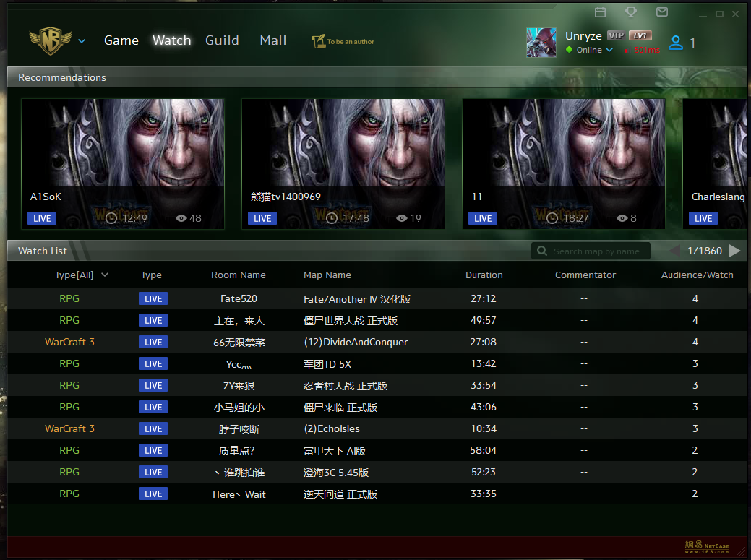Click the LIVE badge on the 11 card
The image size is (751, 560).
pyautogui.click(x=483, y=218)
